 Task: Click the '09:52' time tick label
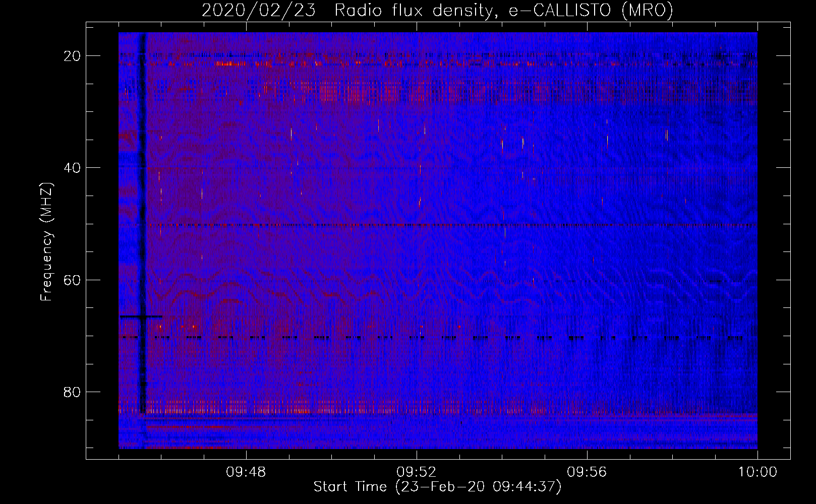pyautogui.click(x=417, y=472)
